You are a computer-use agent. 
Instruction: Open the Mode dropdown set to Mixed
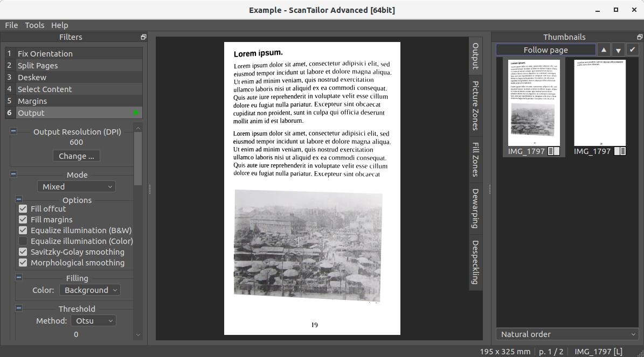[77, 187]
